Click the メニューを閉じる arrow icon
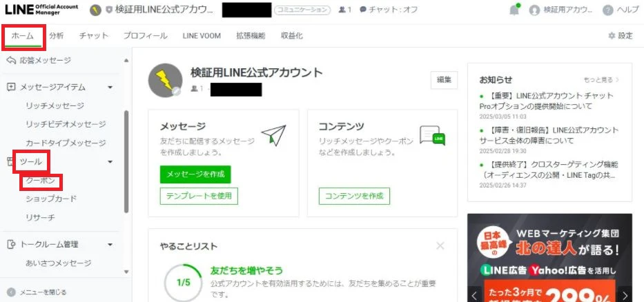Image resolution: width=644 pixels, height=302 pixels. 12,292
